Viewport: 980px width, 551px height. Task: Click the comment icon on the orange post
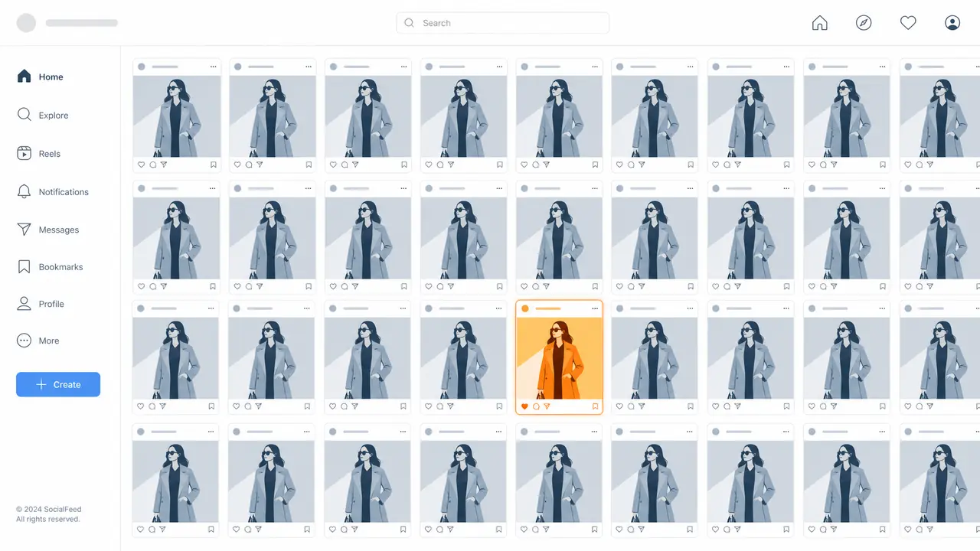coord(536,406)
